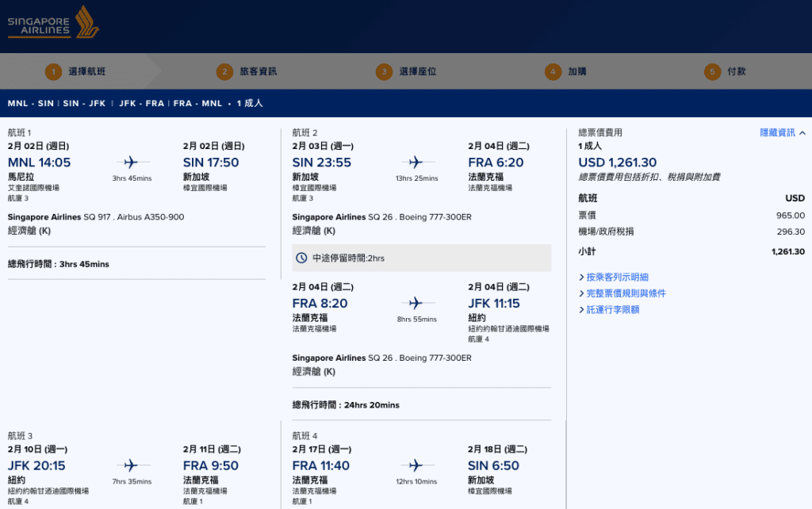Click the 小計 amount 1,261.30
This screenshot has width=812, height=509.
[x=787, y=251]
